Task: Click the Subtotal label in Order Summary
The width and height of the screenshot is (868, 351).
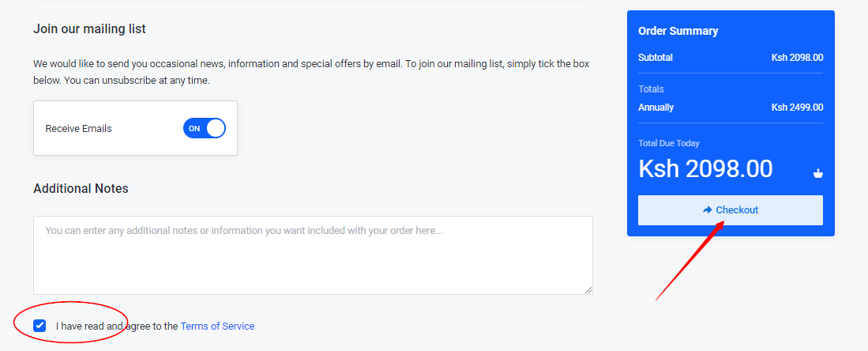Action: click(656, 58)
